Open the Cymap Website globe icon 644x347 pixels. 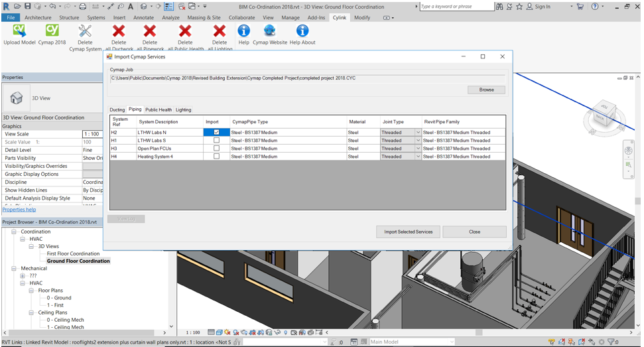click(x=269, y=31)
